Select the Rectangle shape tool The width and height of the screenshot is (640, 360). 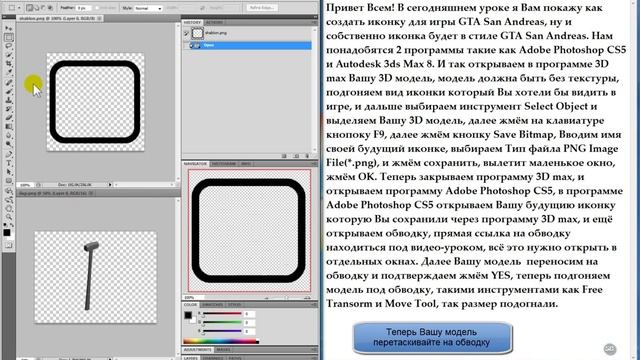pos(8,181)
